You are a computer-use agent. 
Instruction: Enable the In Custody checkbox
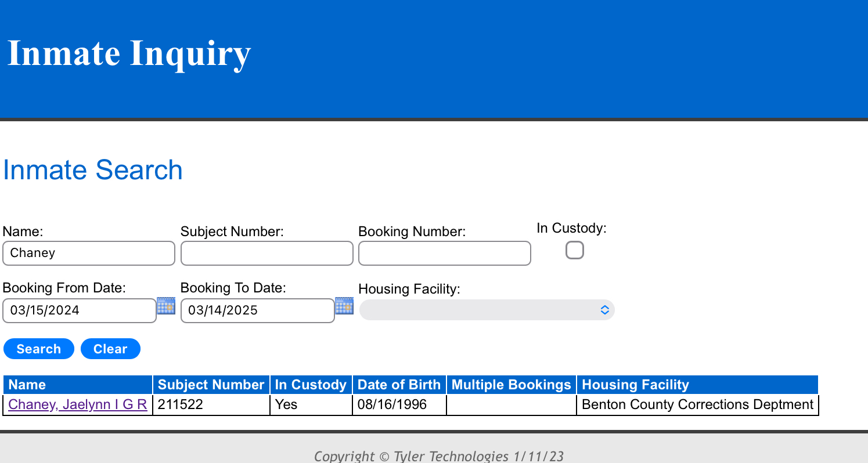coord(574,251)
